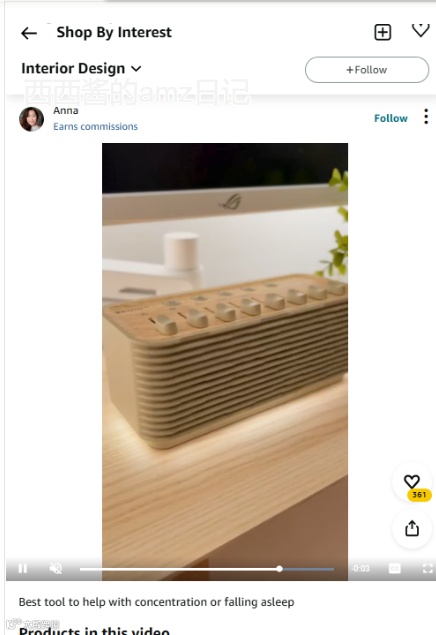Click the Interior Design heading text
Screen dimensions: 436x635
(x=73, y=68)
